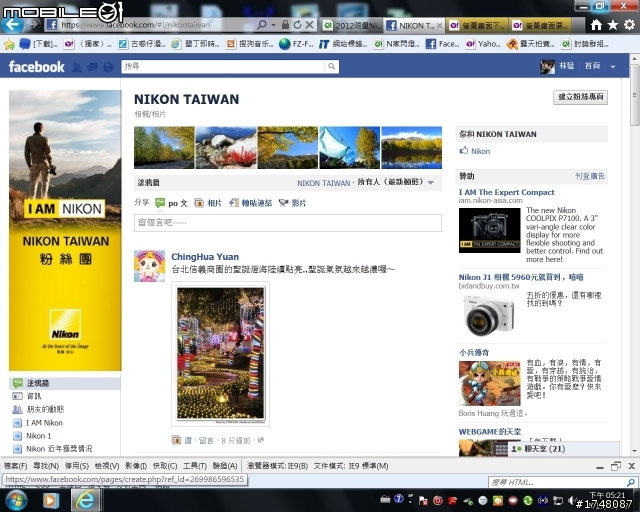640x512 pixels.
Task: Select the 相片 photo share option
Action: (208, 203)
